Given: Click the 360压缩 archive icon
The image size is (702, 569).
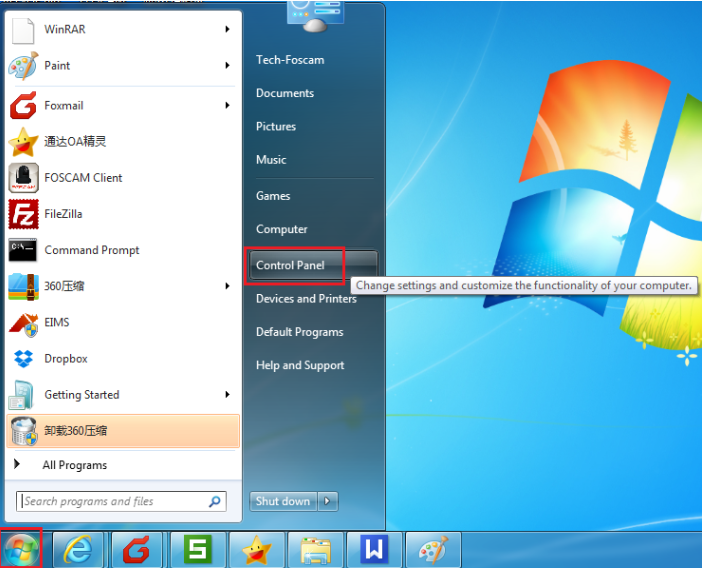Looking at the screenshot, I should coord(23,287).
